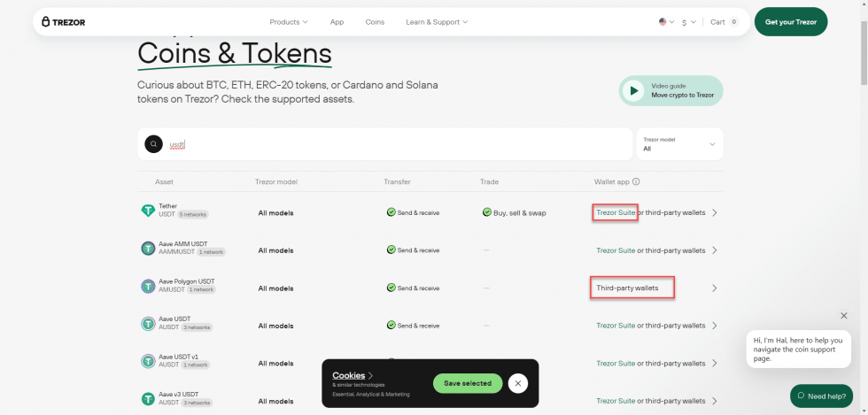This screenshot has height=415, width=868.
Task: Go to the Coins page
Action: pyautogui.click(x=375, y=21)
